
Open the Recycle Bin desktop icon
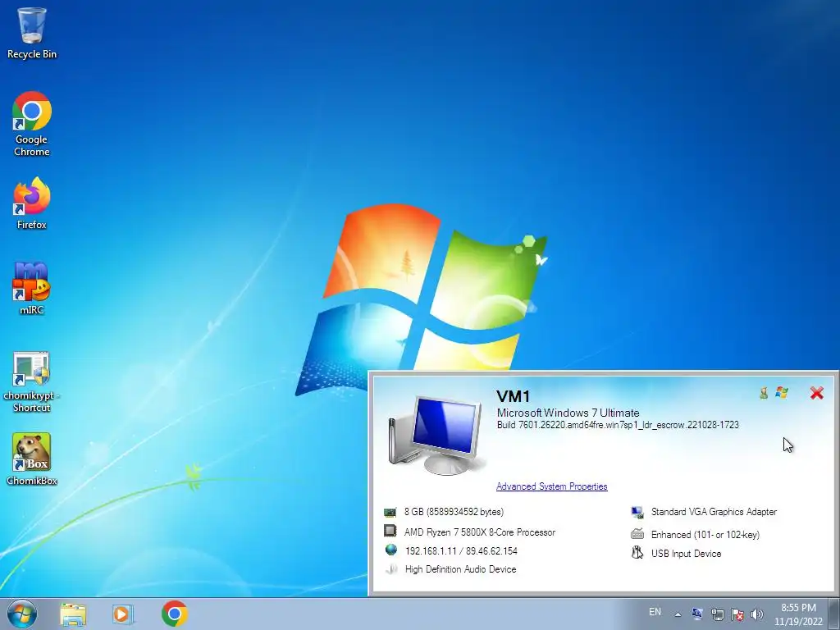point(32,33)
